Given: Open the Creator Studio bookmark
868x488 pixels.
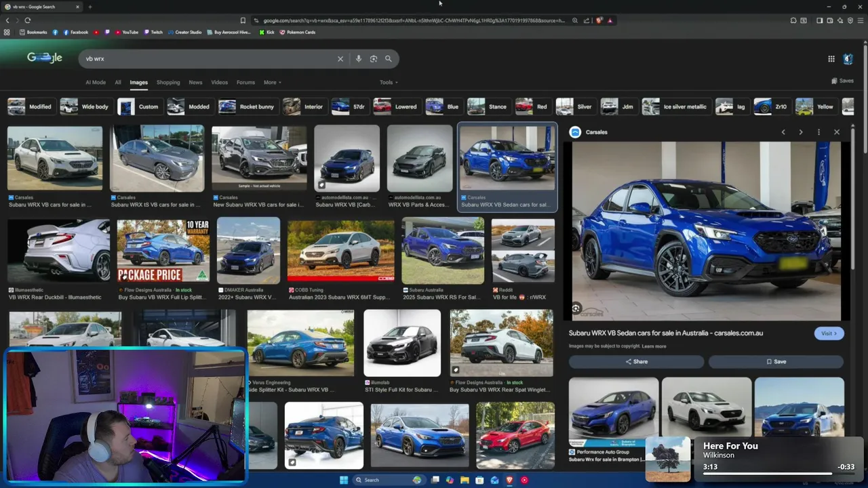Looking at the screenshot, I should pos(184,32).
